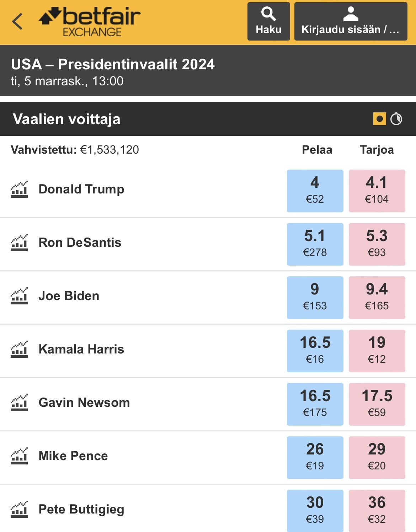Screen dimensions: 416x532
Task: Back Joe Biden at odds 9
Action: [315, 298]
